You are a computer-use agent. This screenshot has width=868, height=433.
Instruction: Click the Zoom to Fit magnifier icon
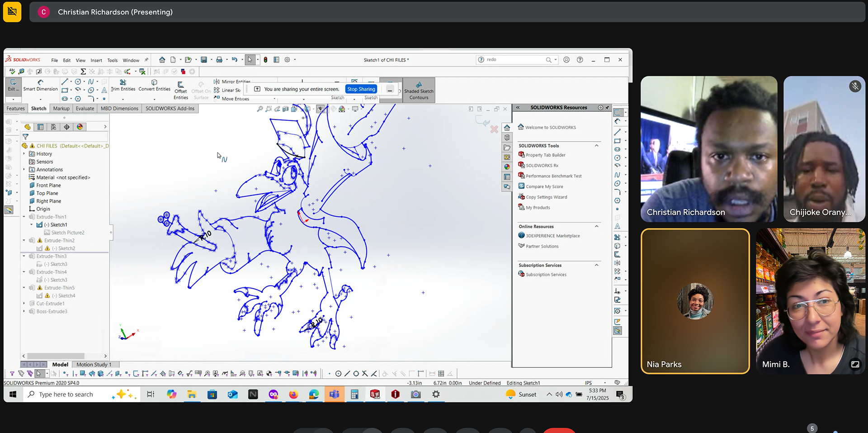point(260,109)
